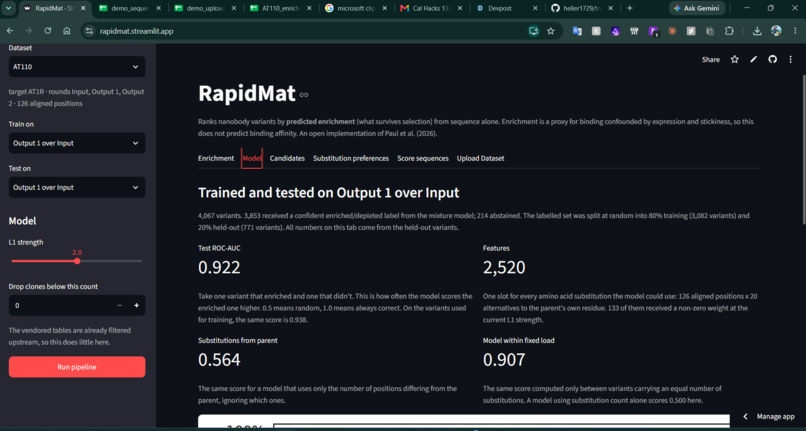Switch to the microsoft clip Google tab
Viewport: 806px width, 431px height.
(357, 8)
